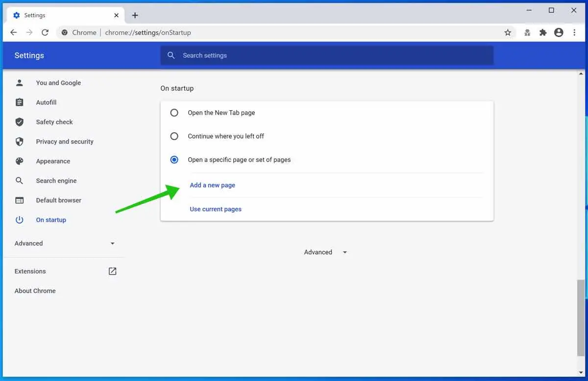Image resolution: width=588 pixels, height=381 pixels.
Task: Click the You and Google person icon
Action: (20, 83)
